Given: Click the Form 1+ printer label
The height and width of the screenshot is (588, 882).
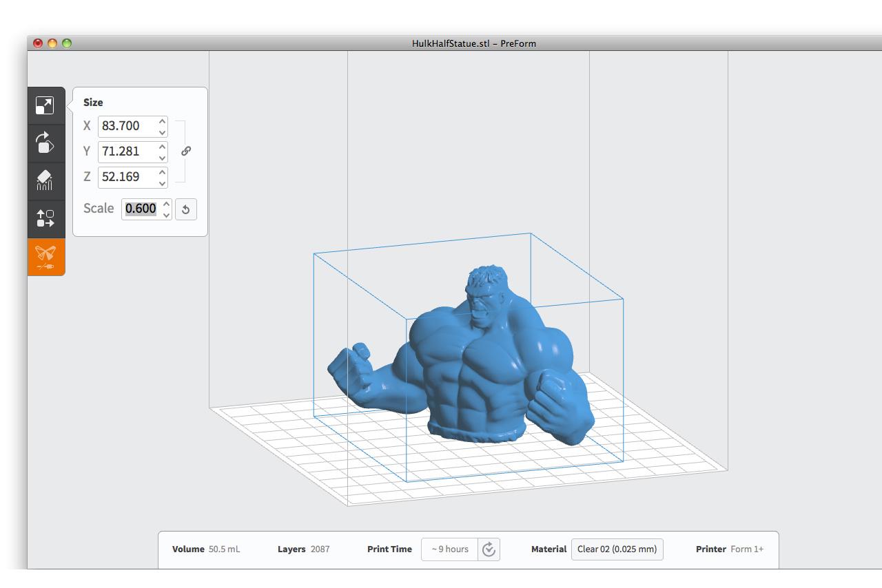Looking at the screenshot, I should [x=747, y=549].
